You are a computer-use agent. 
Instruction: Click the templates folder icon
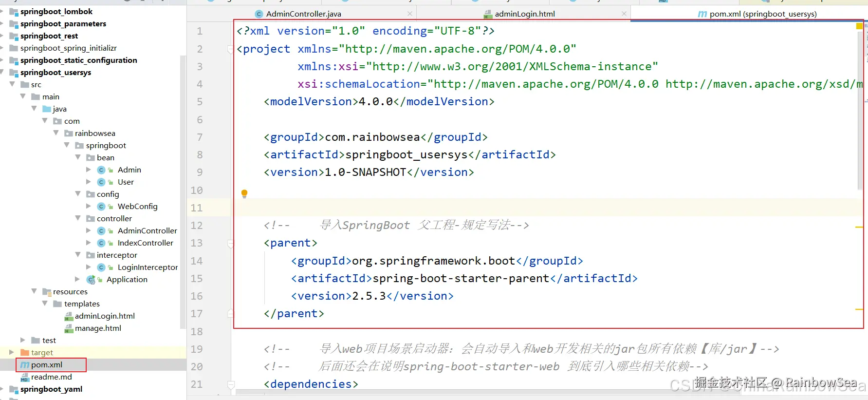click(x=57, y=304)
